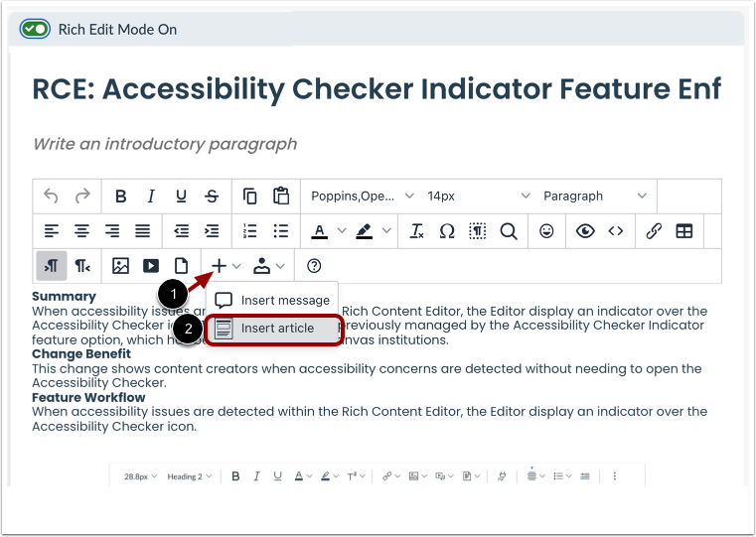Select left-to-right text direction
756x537 pixels.
tap(51, 266)
